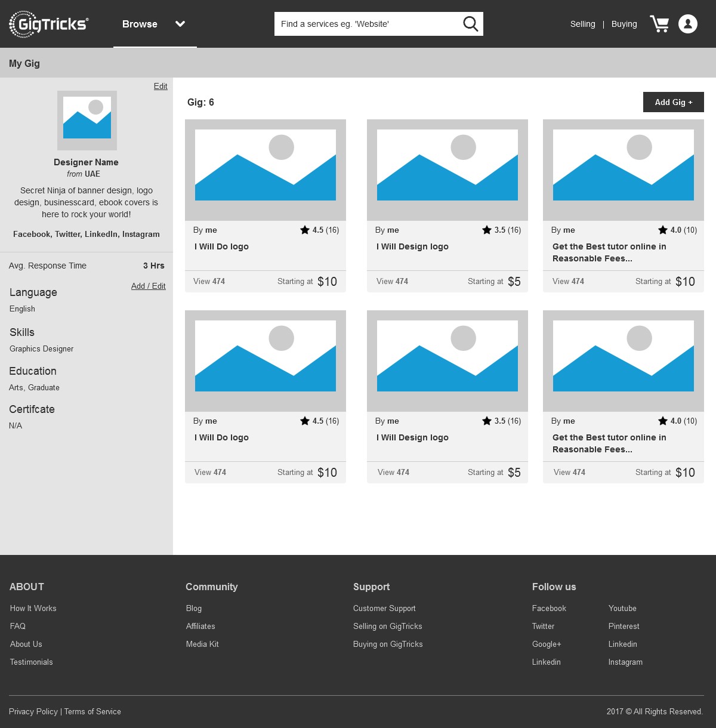Click Add / Edit link beside Language
Image resolution: width=716 pixels, height=728 pixels.
point(148,286)
